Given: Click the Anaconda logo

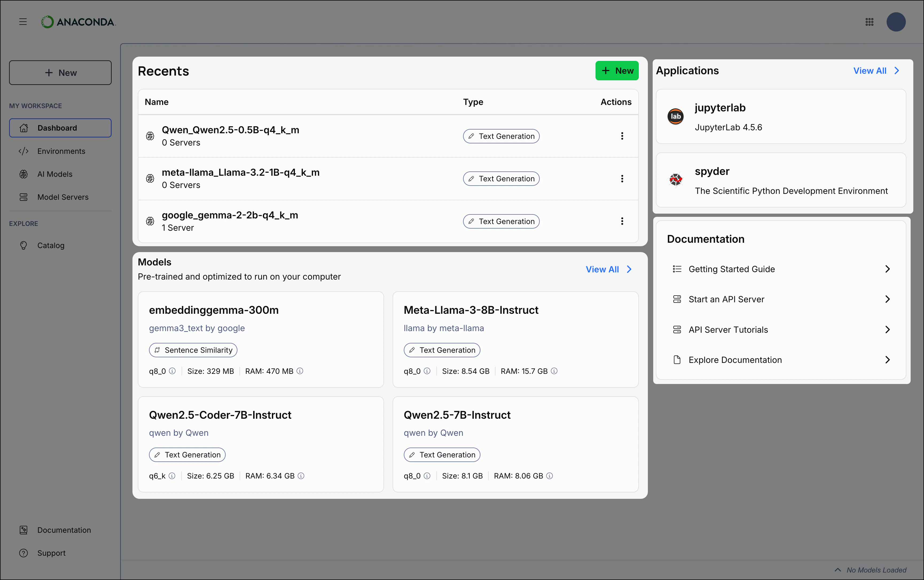Looking at the screenshot, I should pos(78,22).
